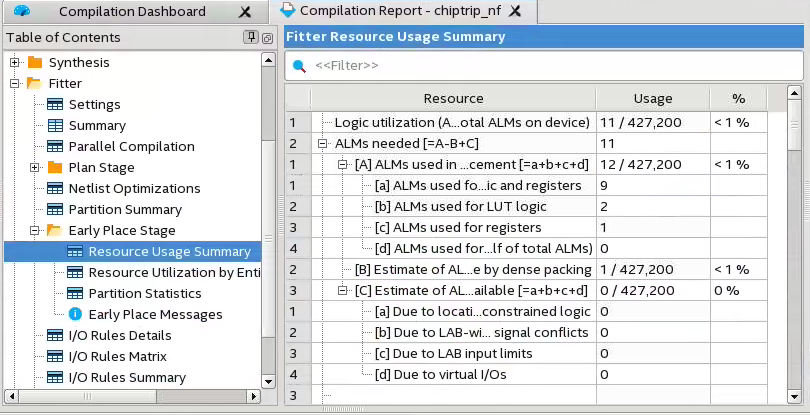This screenshot has height=415, width=810.
Task: Switch to the Compilation Dashboard tab
Action: click(131, 12)
